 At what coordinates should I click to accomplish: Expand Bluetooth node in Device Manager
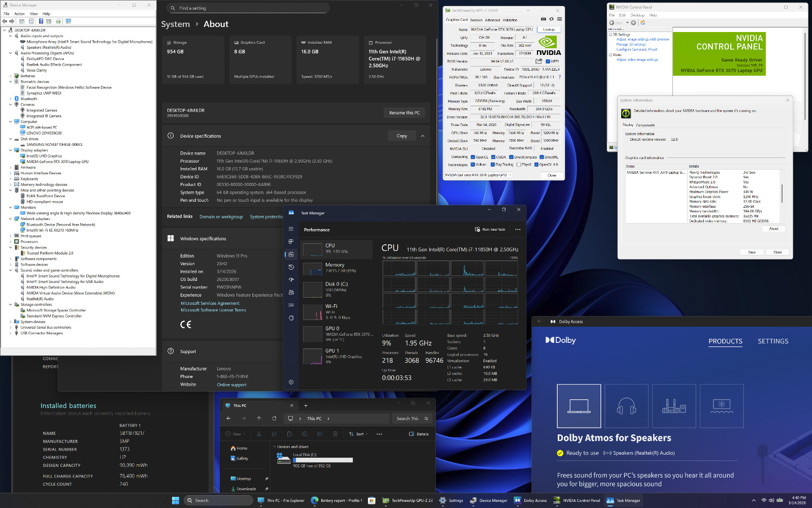[10, 99]
